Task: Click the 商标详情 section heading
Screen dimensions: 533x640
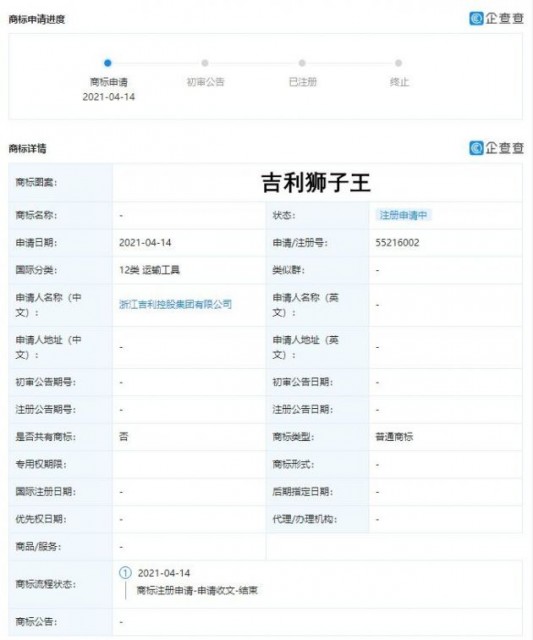Action: coord(27,148)
